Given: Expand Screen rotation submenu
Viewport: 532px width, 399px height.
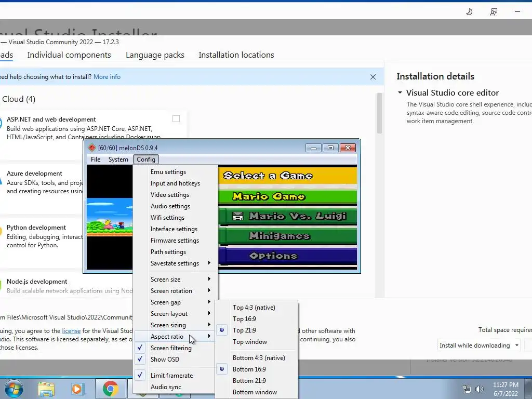Looking at the screenshot, I should tap(175, 291).
